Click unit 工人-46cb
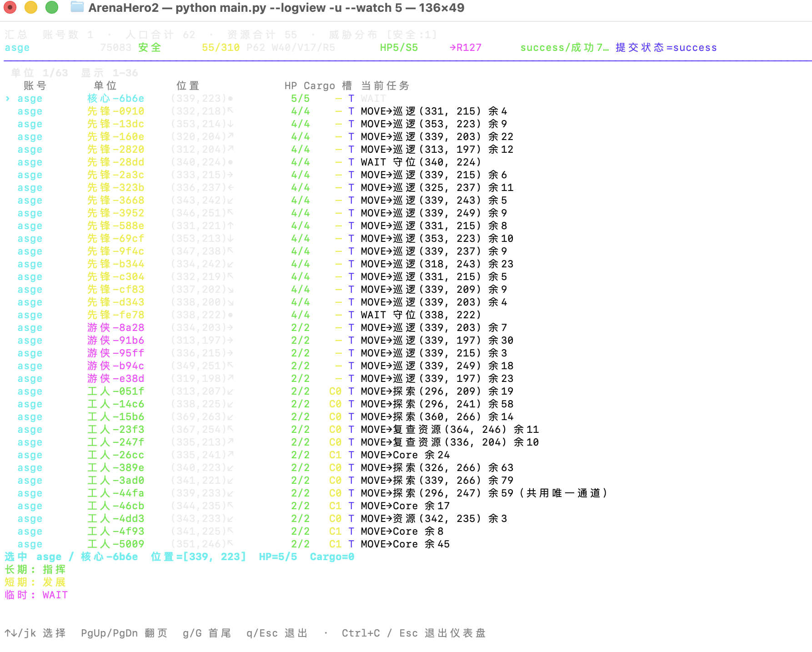 click(115, 506)
